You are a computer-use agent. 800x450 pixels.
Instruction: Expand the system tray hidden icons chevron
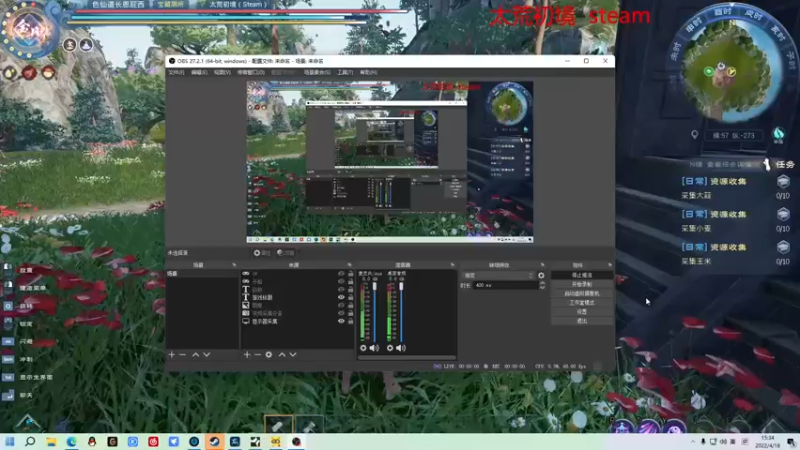click(x=693, y=442)
